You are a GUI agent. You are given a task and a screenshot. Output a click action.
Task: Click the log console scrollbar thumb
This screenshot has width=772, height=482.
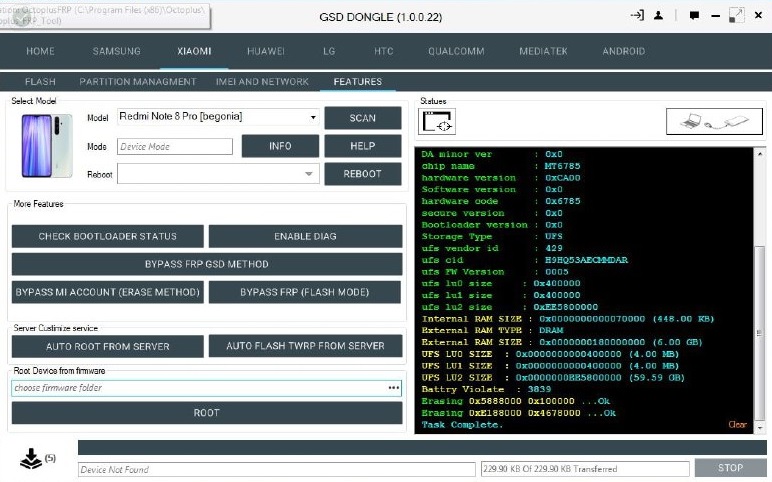[760, 332]
